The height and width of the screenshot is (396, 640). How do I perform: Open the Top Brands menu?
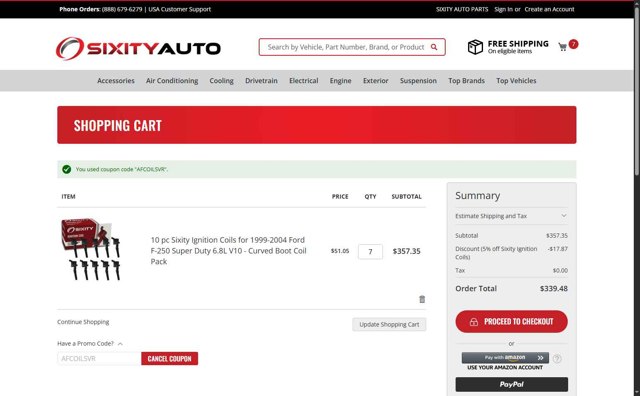click(x=467, y=81)
